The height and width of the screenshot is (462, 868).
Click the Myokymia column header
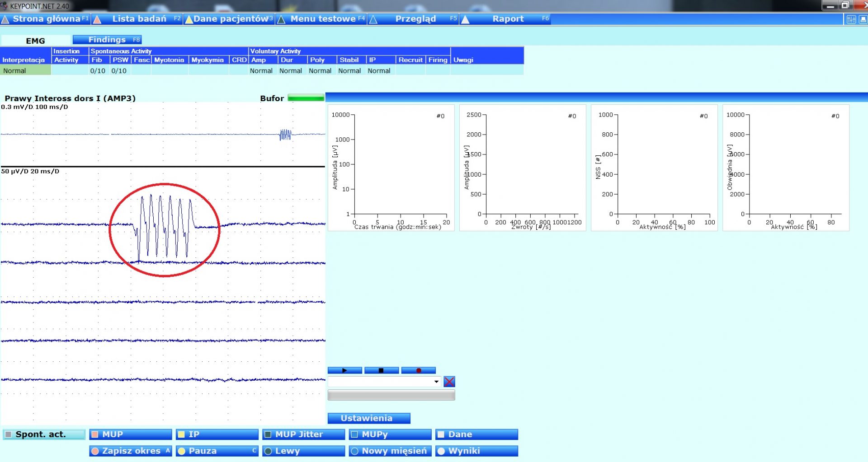tap(208, 60)
